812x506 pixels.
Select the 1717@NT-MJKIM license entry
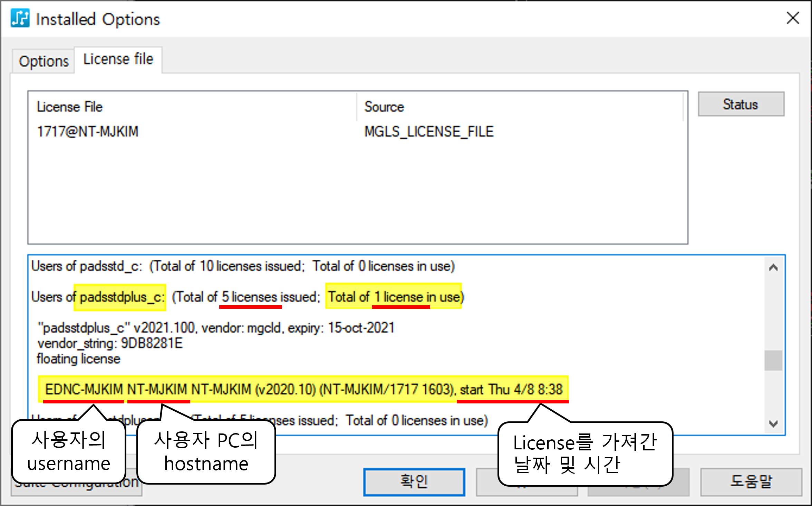pyautogui.click(x=88, y=132)
